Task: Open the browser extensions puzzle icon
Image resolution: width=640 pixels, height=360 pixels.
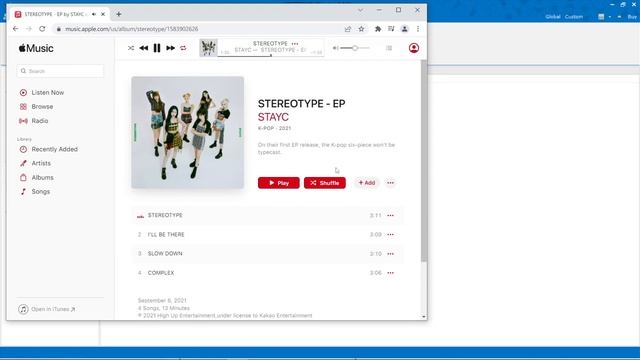Action: (378, 29)
